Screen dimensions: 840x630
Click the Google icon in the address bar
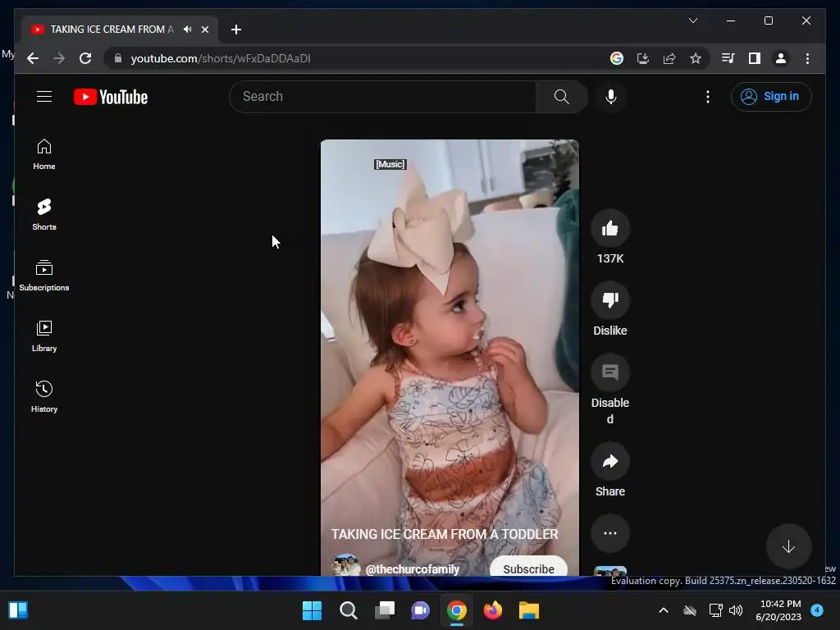[617, 58]
